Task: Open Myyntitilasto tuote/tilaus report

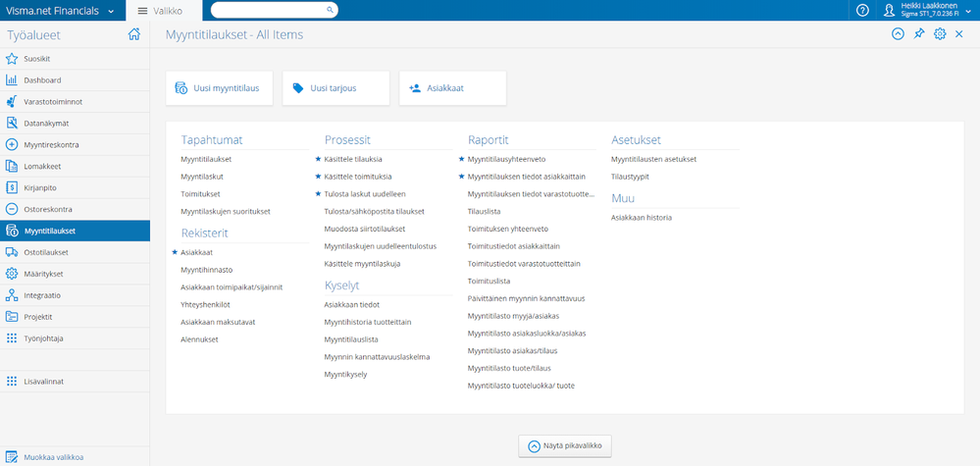Action: point(509,368)
